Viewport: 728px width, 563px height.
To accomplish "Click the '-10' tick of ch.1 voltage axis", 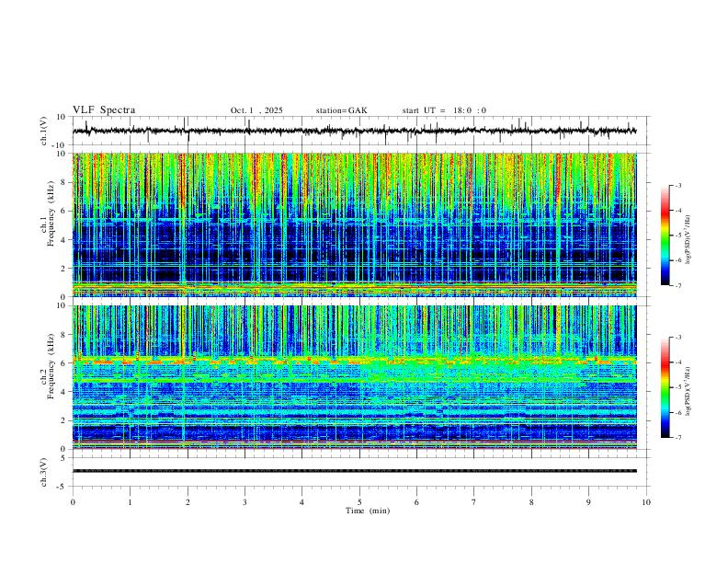I will [x=60, y=145].
